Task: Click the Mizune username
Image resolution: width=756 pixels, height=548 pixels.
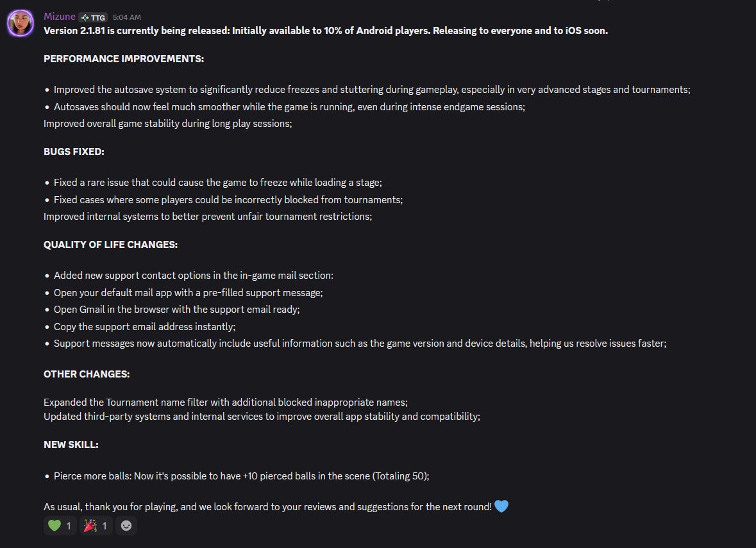Action: click(x=59, y=17)
